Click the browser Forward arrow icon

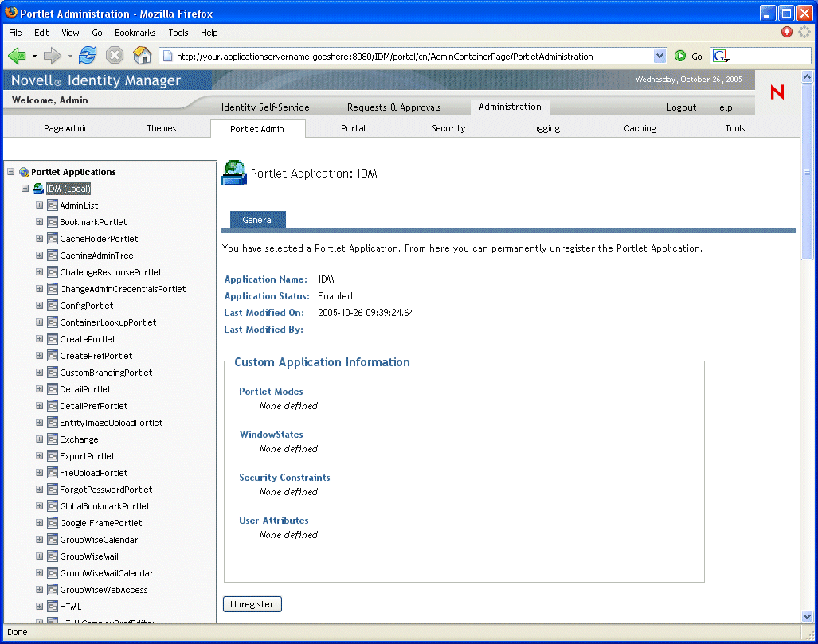(x=52, y=55)
